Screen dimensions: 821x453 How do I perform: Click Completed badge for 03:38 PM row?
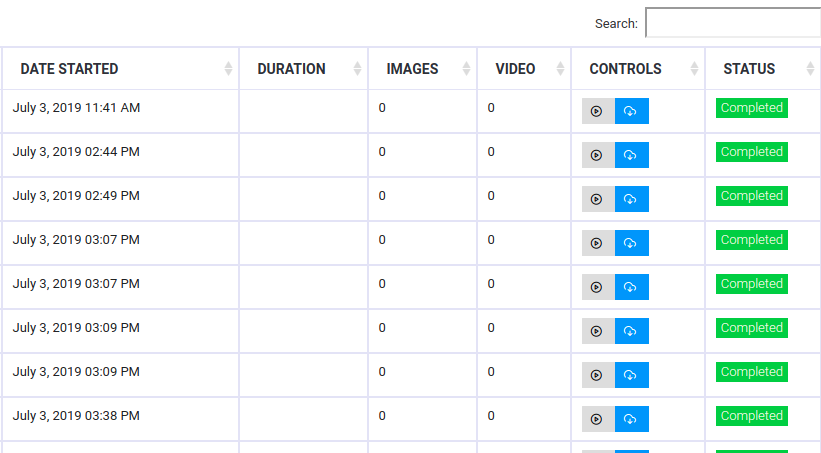(x=752, y=416)
